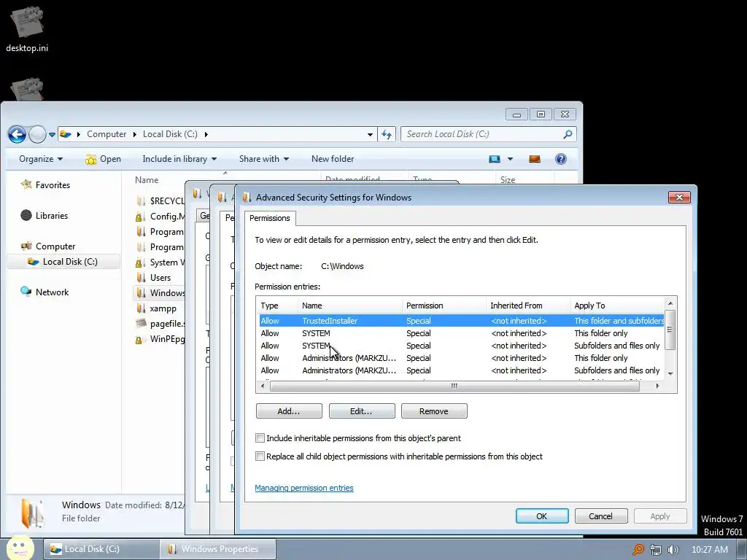Enable Replace all child object permissions
The image size is (747, 560).
(x=260, y=456)
